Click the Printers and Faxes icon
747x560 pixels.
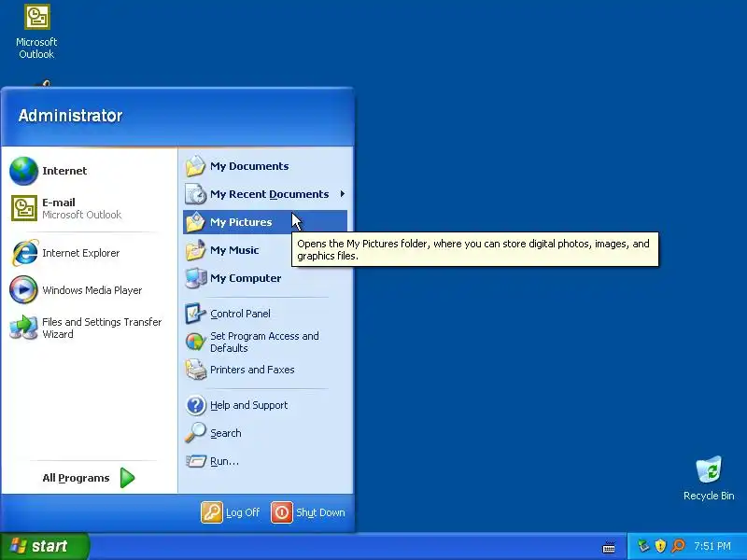pyautogui.click(x=195, y=370)
